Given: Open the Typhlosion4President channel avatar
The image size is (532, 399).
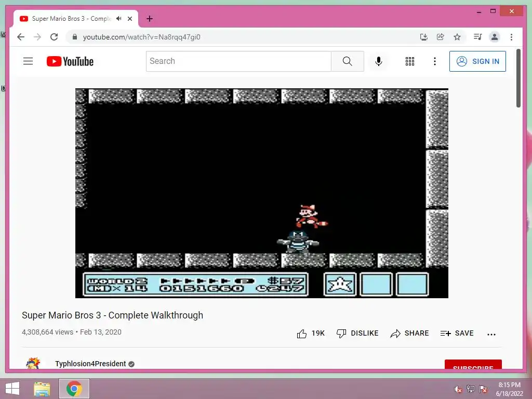Looking at the screenshot, I should tap(33, 363).
